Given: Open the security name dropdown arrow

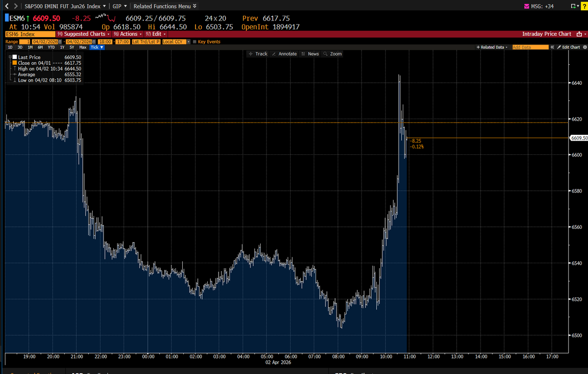Looking at the screenshot, I should 104,6.
